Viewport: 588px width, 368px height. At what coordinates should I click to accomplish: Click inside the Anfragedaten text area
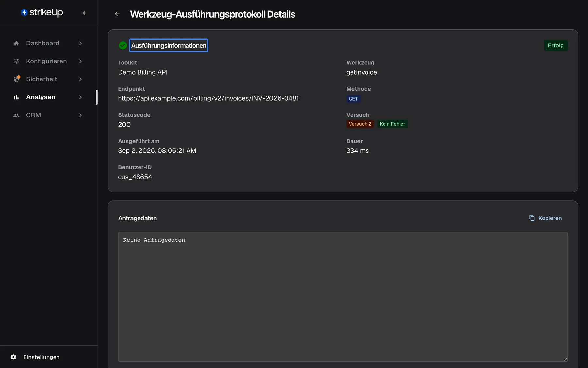click(343, 297)
